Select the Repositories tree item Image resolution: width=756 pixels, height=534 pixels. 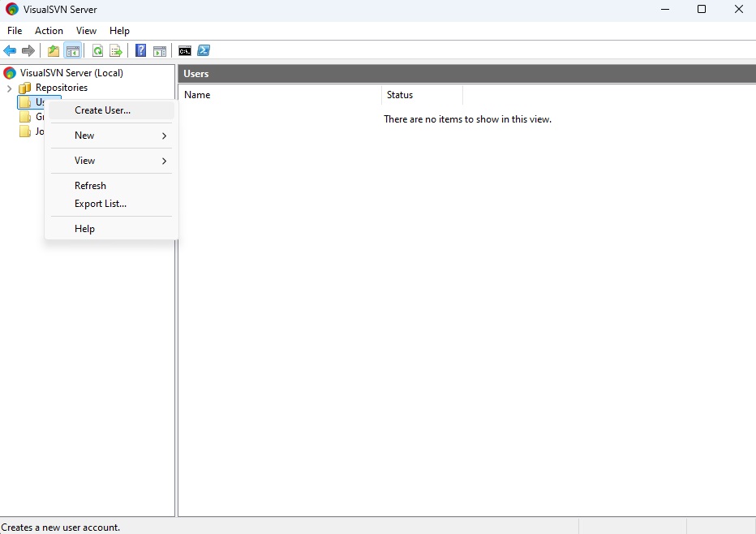[61, 88]
